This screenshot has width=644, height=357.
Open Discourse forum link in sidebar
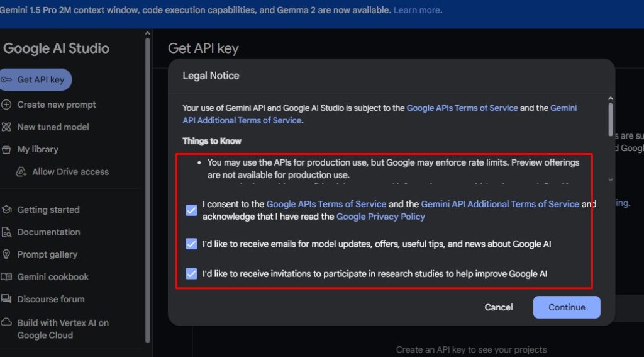pos(51,299)
